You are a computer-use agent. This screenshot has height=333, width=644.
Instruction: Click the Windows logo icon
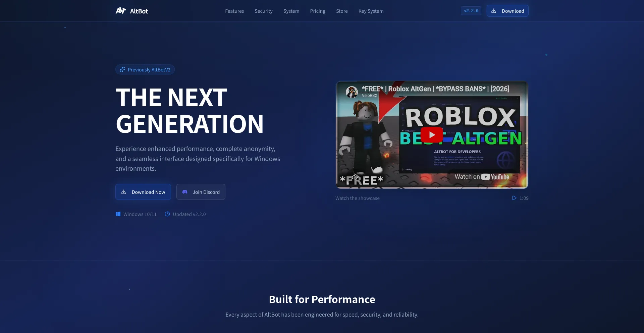click(118, 214)
